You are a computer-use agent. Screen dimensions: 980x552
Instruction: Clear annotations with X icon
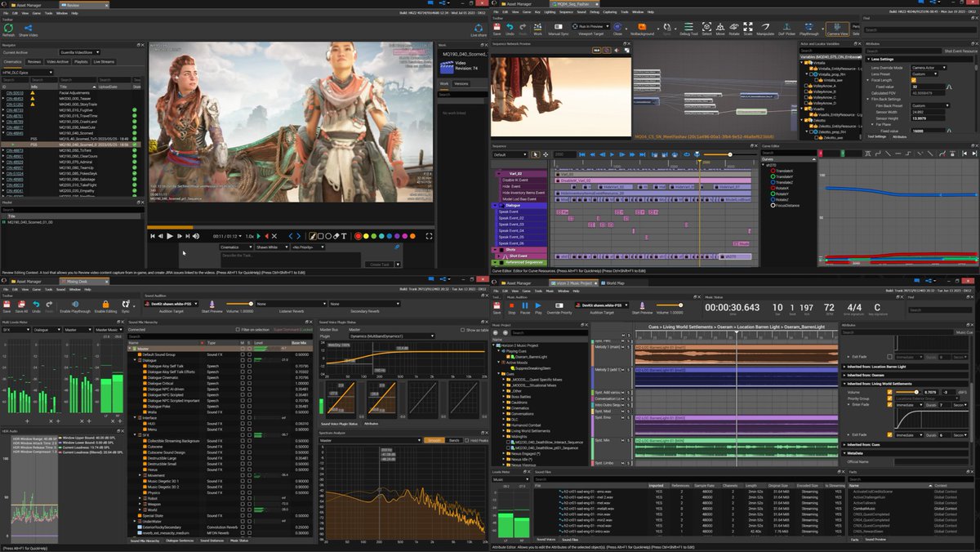tap(274, 236)
